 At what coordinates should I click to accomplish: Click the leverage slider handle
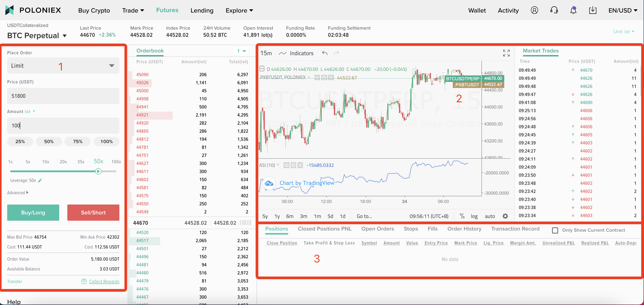coord(98,171)
